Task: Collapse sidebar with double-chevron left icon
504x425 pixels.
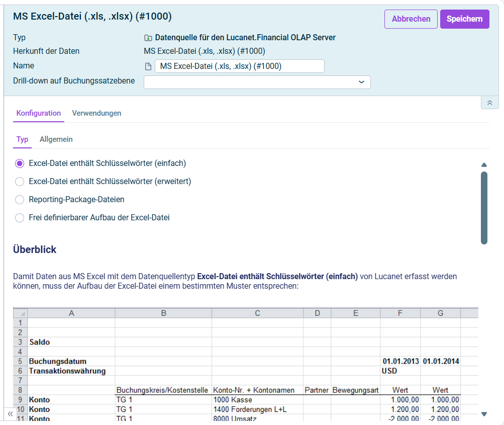Action: click(x=10, y=414)
